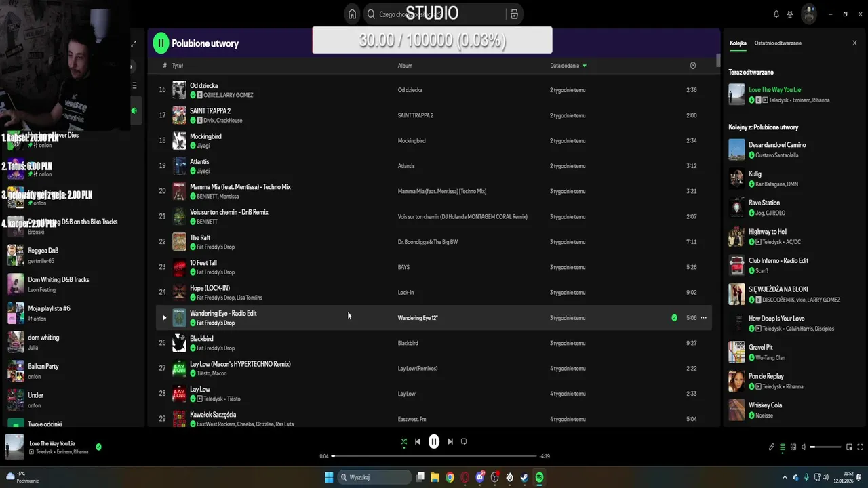This screenshot has width=868, height=488.
Task: Click Highway to Hell queue thumbnail
Action: pos(736,237)
